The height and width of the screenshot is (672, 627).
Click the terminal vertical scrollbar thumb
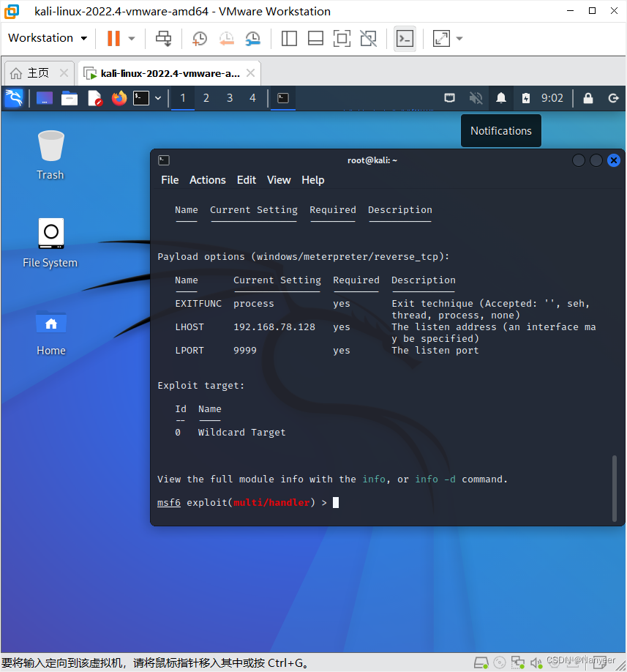[x=614, y=488]
